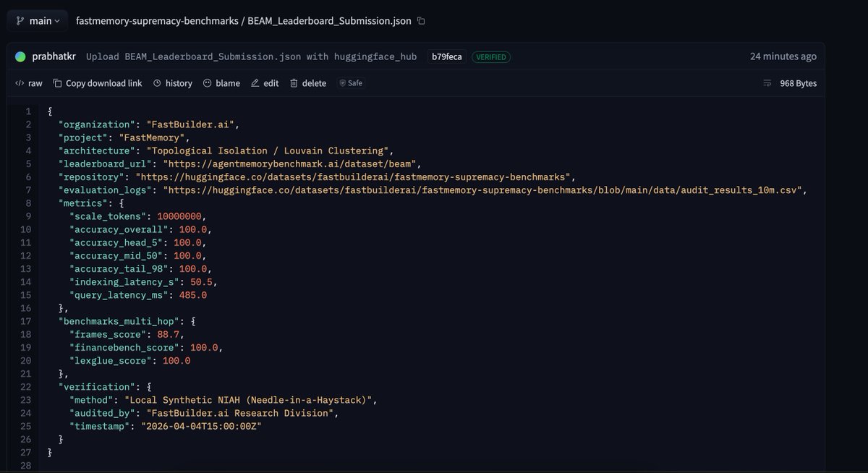
Task: Open the main branch dropdown
Action: click(x=38, y=21)
